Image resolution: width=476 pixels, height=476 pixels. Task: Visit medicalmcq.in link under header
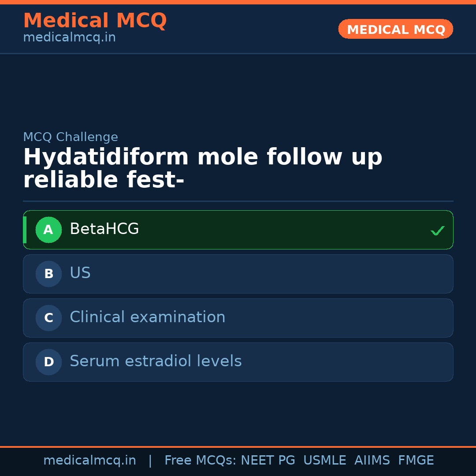point(69,38)
